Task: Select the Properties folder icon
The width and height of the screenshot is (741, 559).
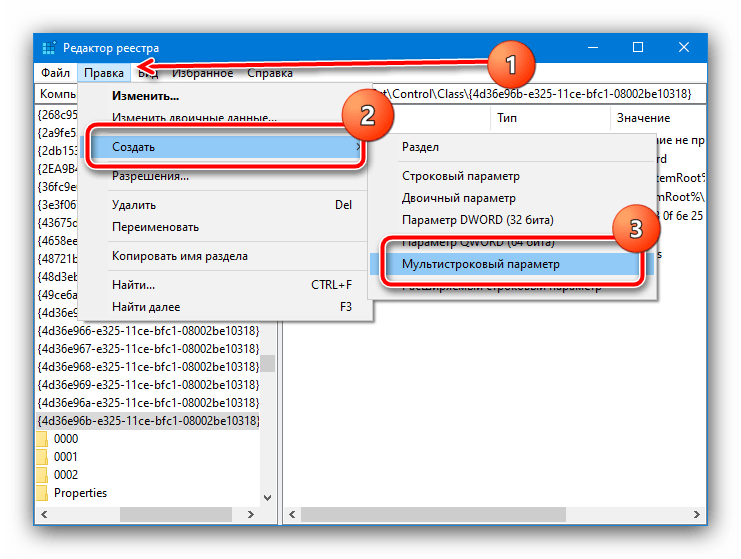Action: (x=42, y=493)
